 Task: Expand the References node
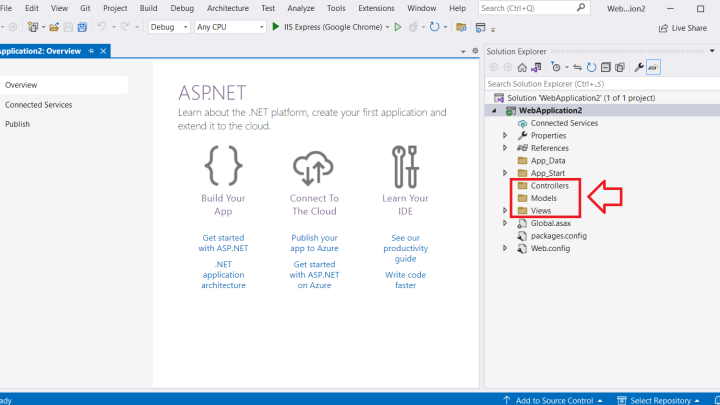pos(505,148)
